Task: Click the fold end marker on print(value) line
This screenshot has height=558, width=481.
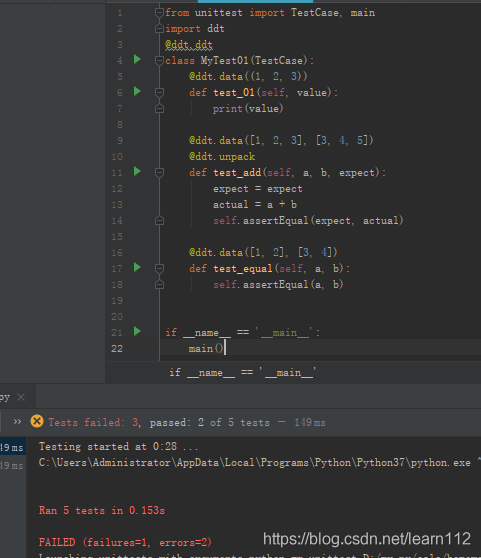Action: [159, 108]
